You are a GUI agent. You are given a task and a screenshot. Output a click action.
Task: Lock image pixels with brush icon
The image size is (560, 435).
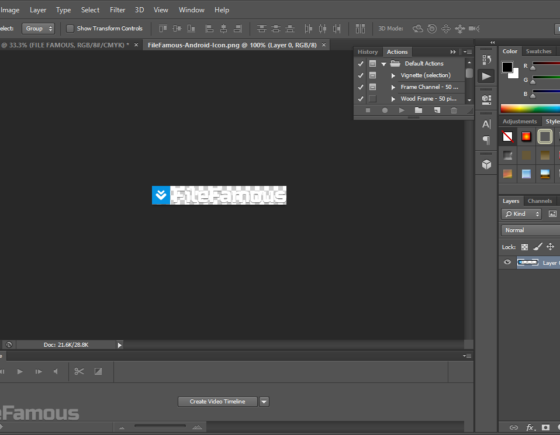point(538,247)
